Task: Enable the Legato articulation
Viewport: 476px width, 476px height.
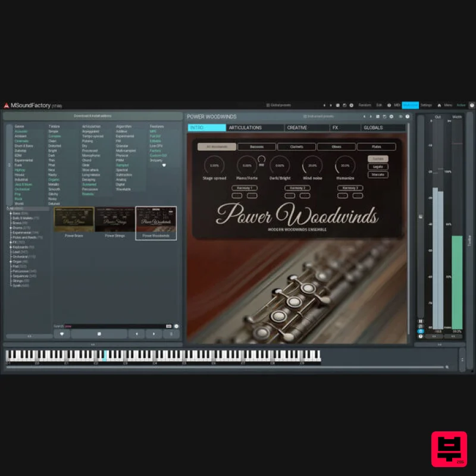Action: [378, 167]
